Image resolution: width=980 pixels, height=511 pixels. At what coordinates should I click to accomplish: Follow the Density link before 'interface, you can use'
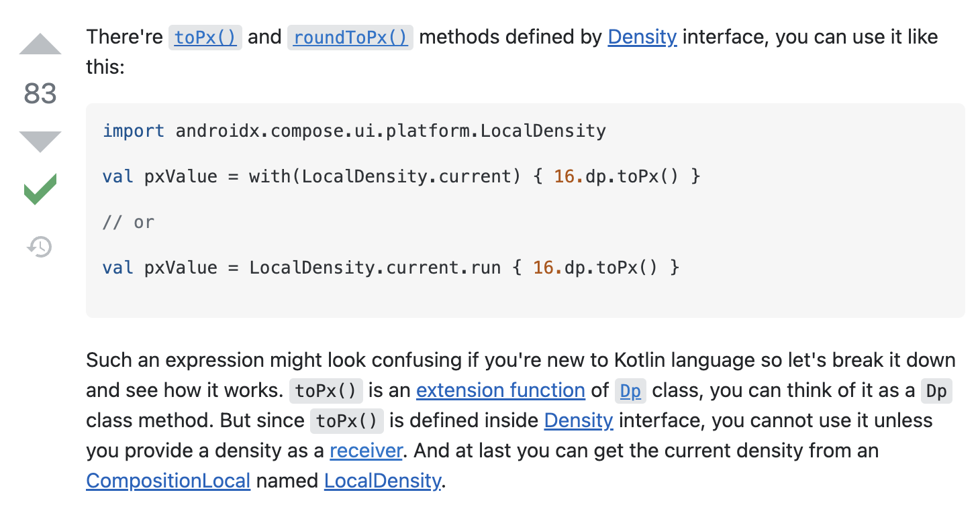(642, 37)
